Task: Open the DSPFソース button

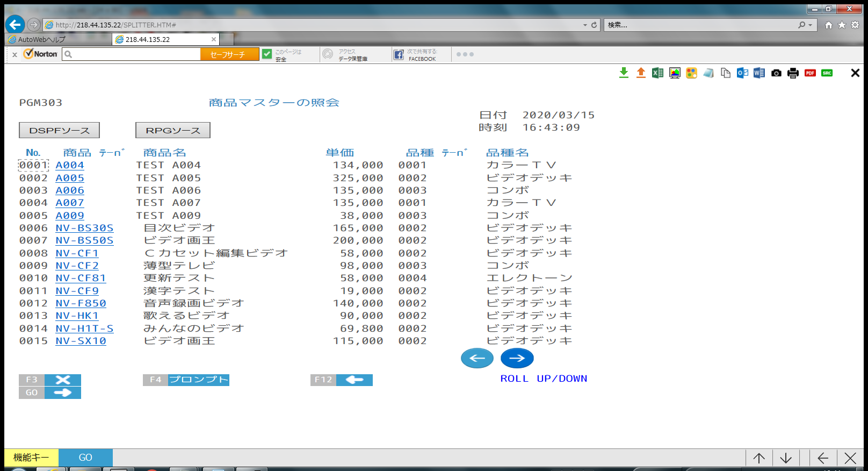Action: pyautogui.click(x=59, y=130)
